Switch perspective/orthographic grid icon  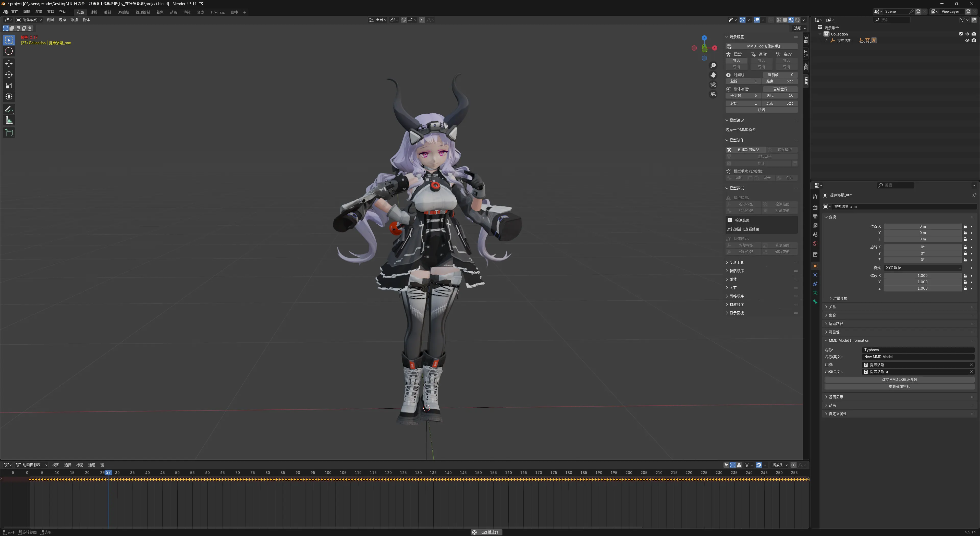[x=713, y=94]
